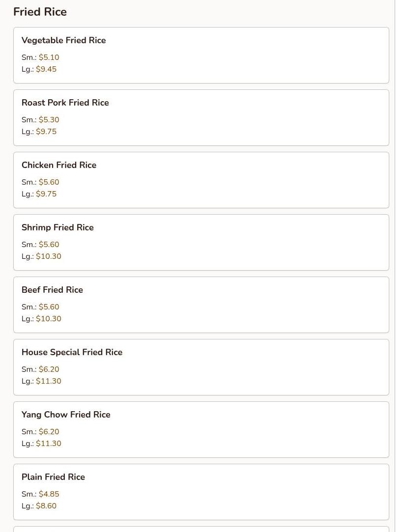Open the Roast Pork Fried Rice item
The height and width of the screenshot is (532, 405).
[65, 103]
